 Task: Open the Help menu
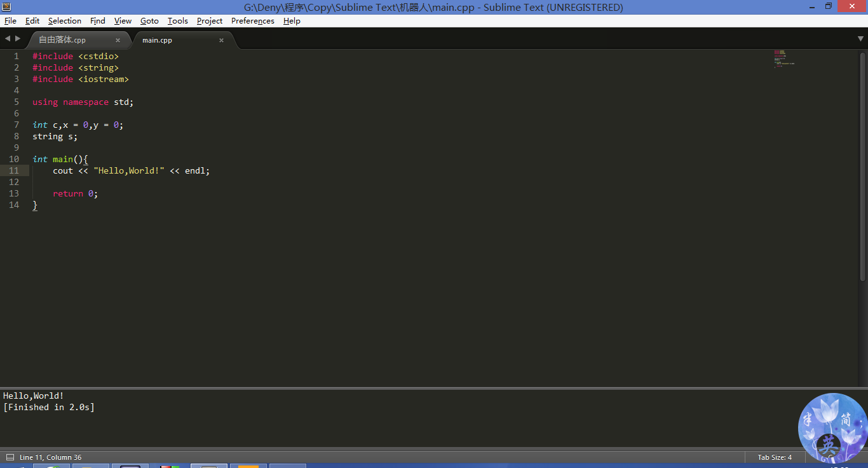[292, 20]
